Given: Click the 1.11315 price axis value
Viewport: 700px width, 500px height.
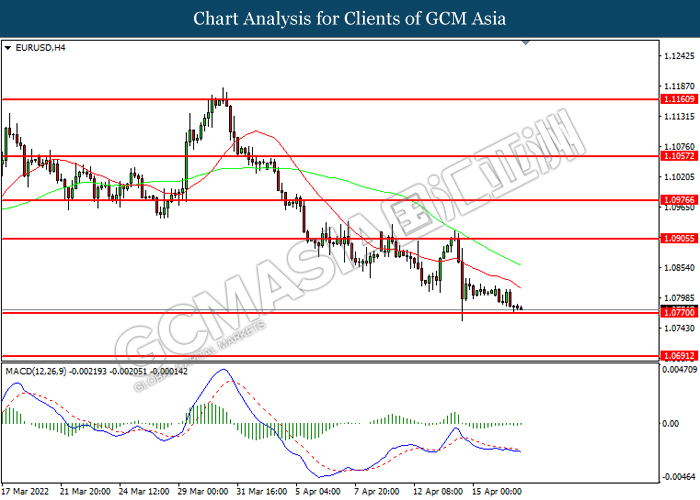Looking at the screenshot, I should click(x=679, y=117).
